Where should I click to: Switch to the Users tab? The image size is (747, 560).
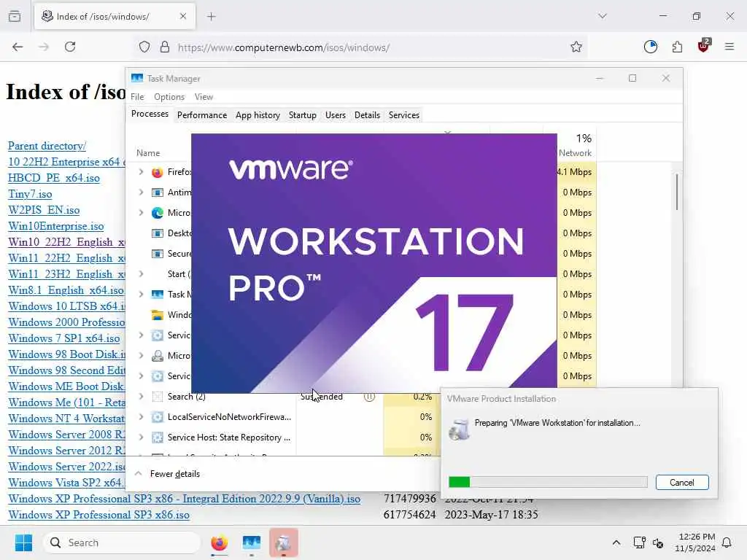coord(336,115)
